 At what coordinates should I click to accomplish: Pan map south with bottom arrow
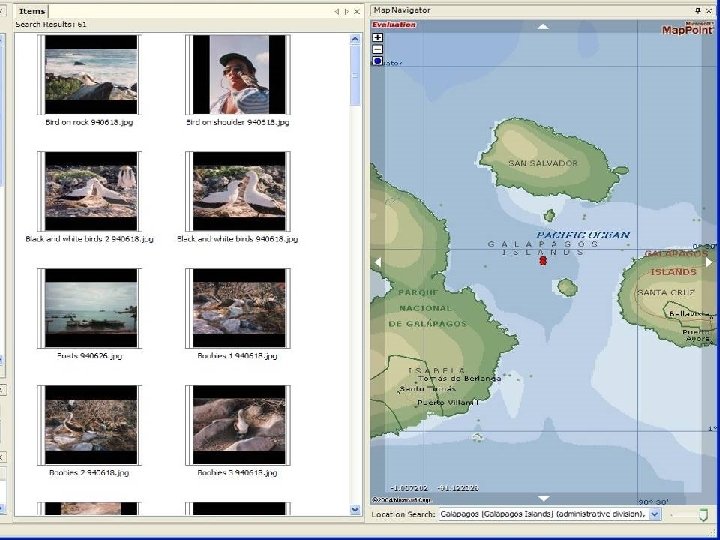(x=543, y=498)
